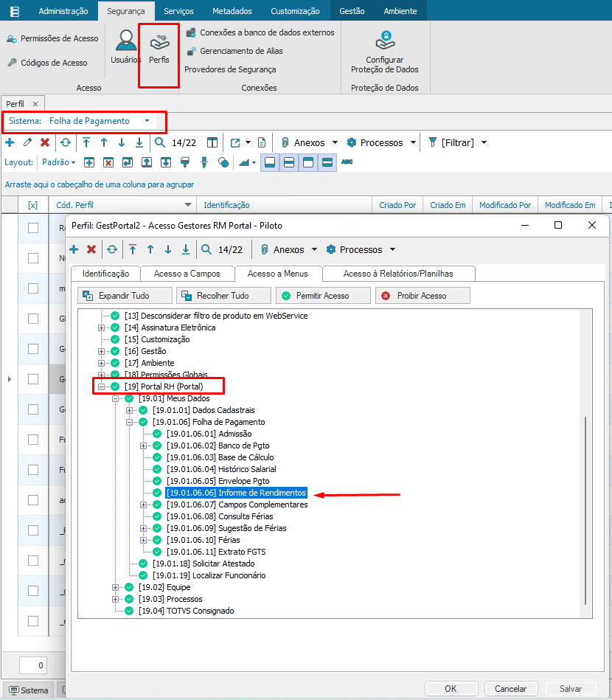Screen dimensions: 612x700
Task: Open the [Filtrar] dropdown arrow
Action: [x=484, y=143]
